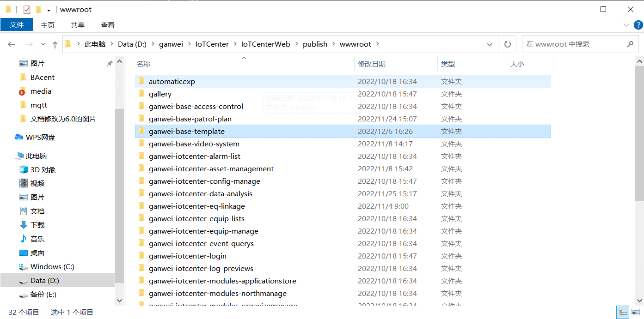The image size is (644, 319).
Task: Click publish in the address breadcrumb
Action: click(x=315, y=44)
